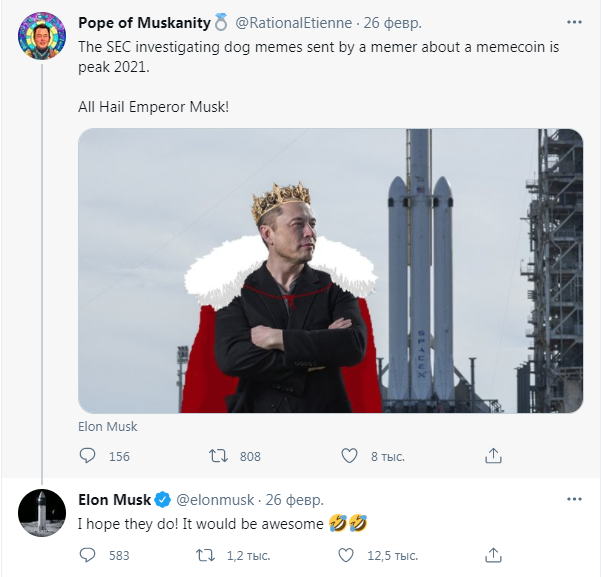Like the Pope of Muskanity tweet
Screen dimensions: 601x577
pos(349,456)
